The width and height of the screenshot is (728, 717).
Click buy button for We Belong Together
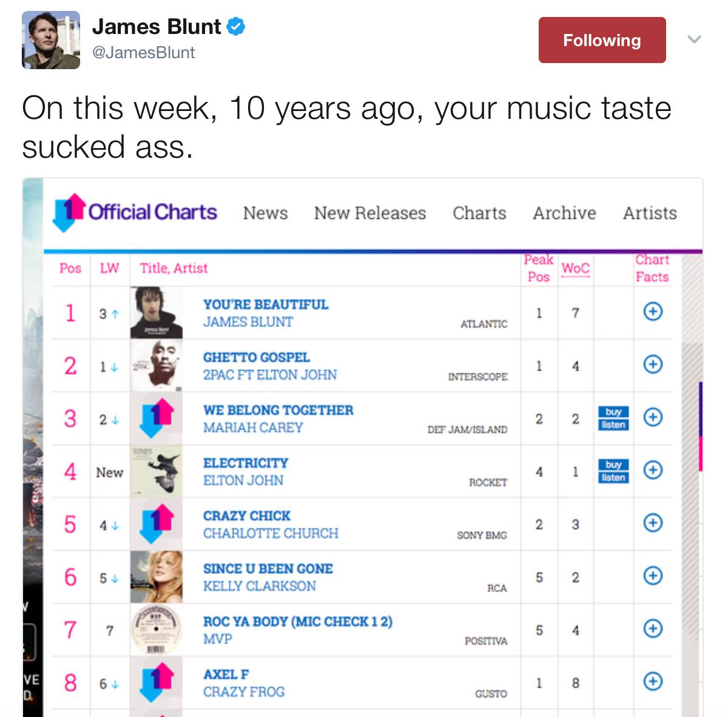pos(613,412)
